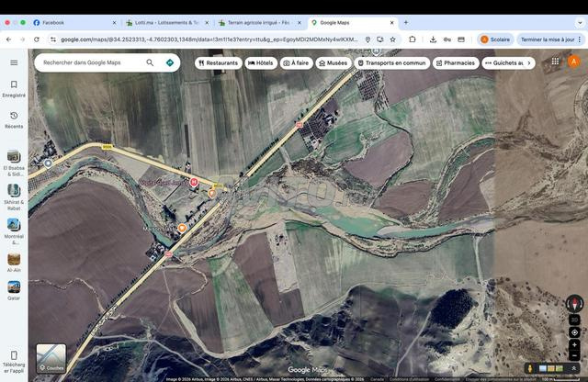Viewport: 588px width, 382px height.
Task: Zoom in with the plus button
Action: click(x=575, y=345)
